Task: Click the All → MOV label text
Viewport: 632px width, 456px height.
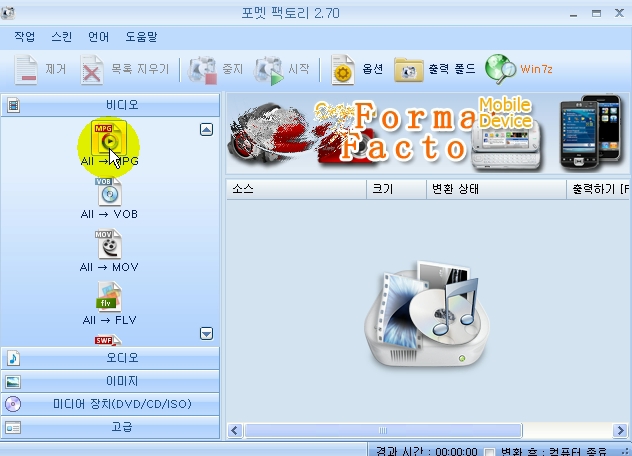Action: (109, 267)
